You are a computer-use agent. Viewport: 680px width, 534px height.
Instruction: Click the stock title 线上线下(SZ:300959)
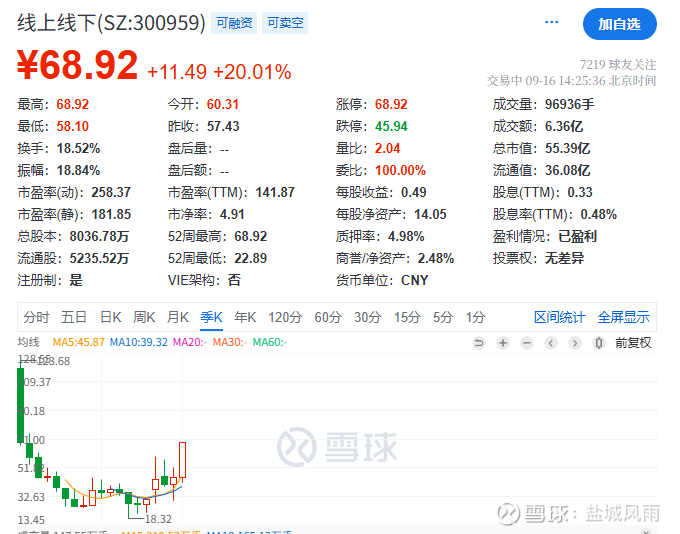(111, 23)
